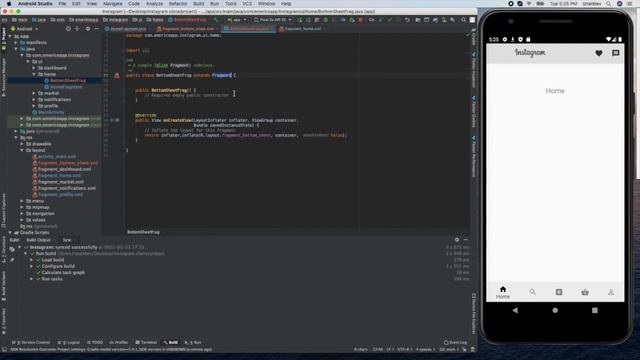Click the Android Studio app menu
640x360 pixels.
35,4
